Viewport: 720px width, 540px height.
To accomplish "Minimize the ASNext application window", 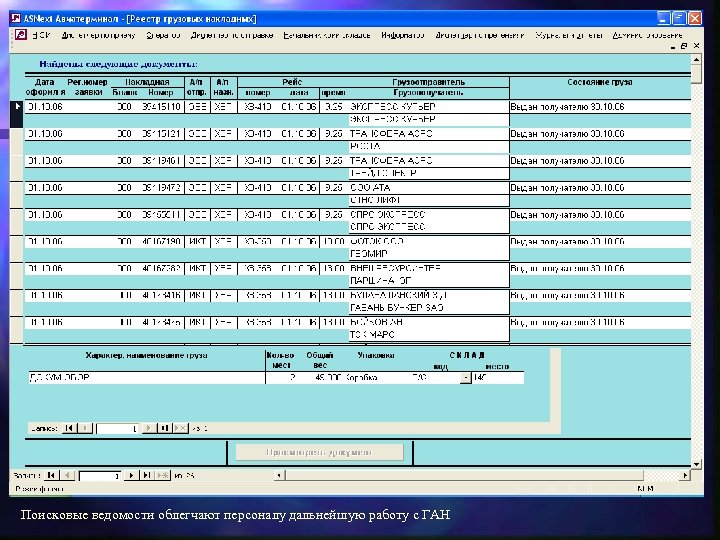I will coord(664,18).
